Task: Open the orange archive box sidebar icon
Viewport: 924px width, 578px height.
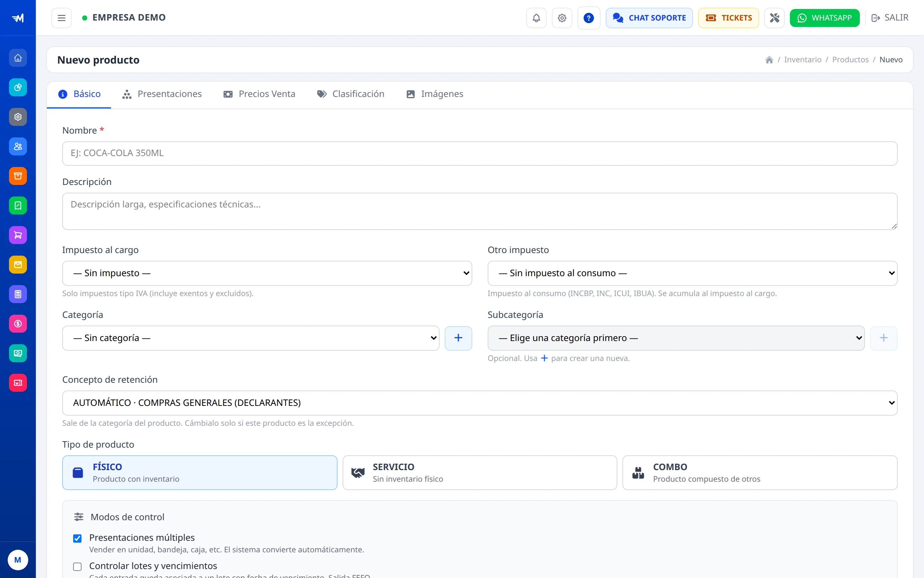Action: click(18, 176)
